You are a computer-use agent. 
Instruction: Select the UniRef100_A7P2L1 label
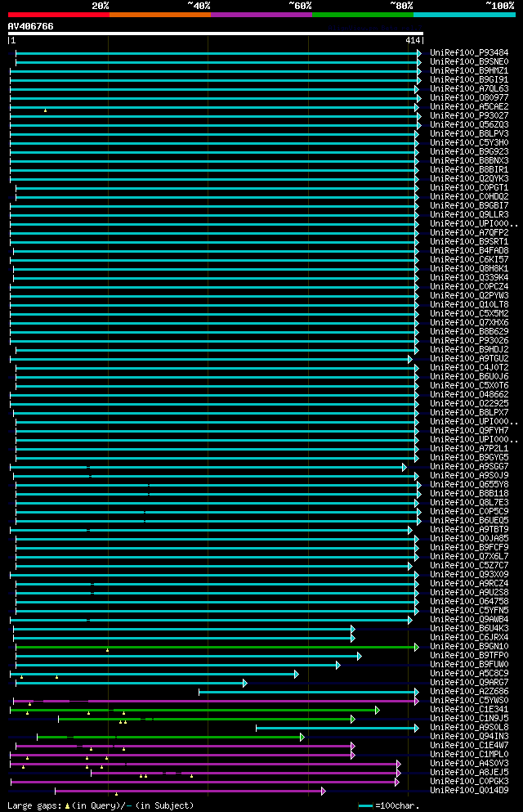469,448
